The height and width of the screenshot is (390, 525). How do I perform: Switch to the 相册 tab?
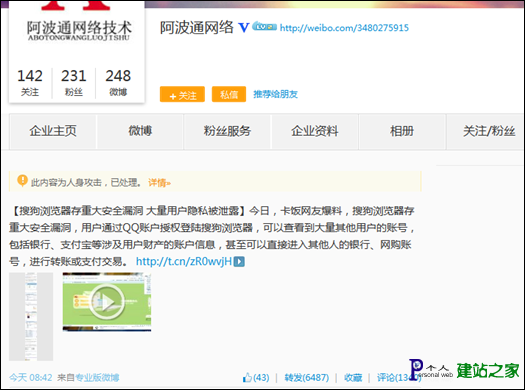402,131
